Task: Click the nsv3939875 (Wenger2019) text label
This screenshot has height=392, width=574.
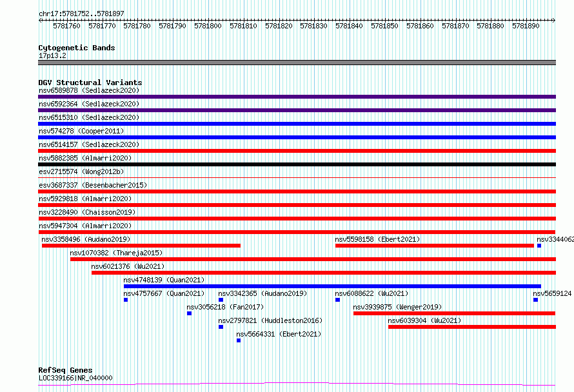Action: click(x=397, y=307)
